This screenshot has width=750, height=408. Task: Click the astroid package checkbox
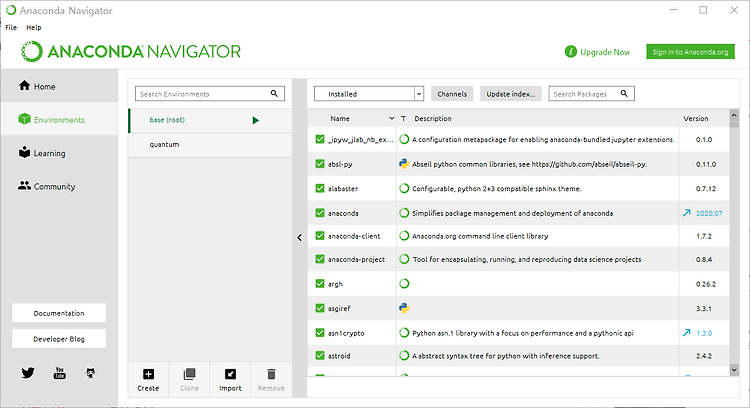coord(320,355)
